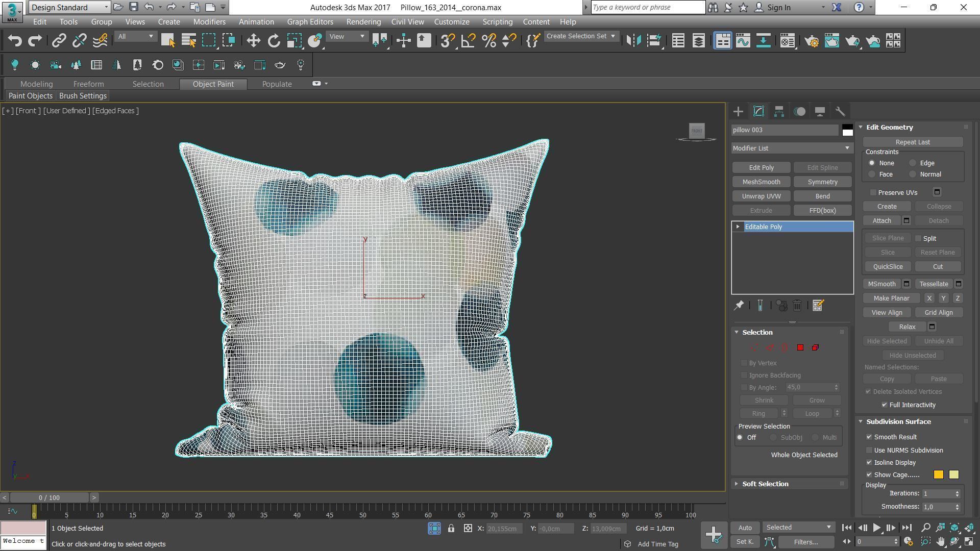
Task: Switch to the Hierarchy command panel tab
Action: click(x=779, y=111)
